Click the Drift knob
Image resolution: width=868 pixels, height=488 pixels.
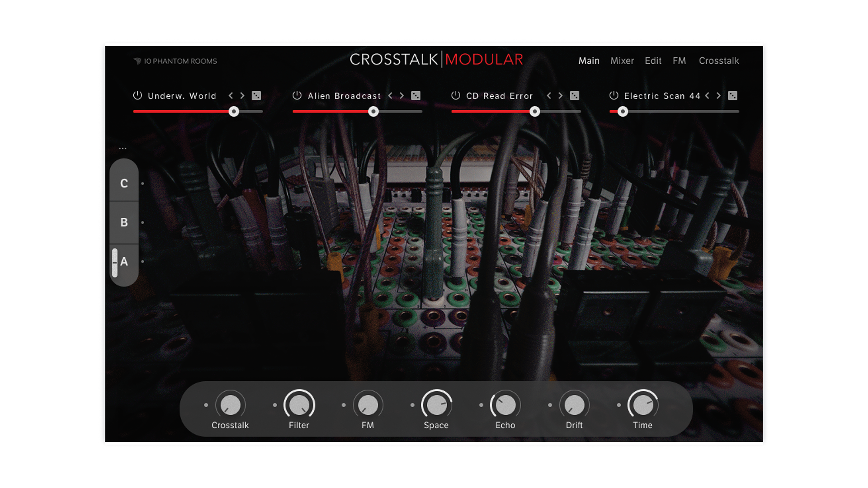[574, 405]
